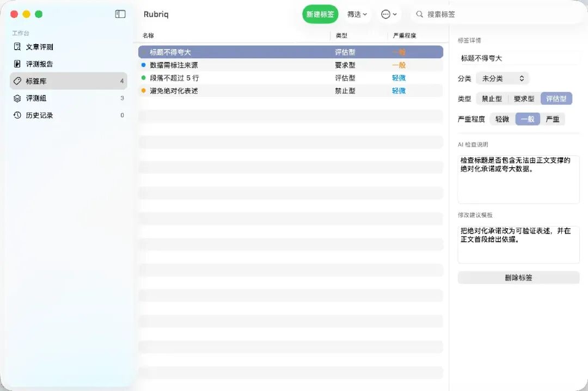This screenshot has height=391, width=588.
Task: Click the Rubriq window title
Action: click(x=156, y=14)
